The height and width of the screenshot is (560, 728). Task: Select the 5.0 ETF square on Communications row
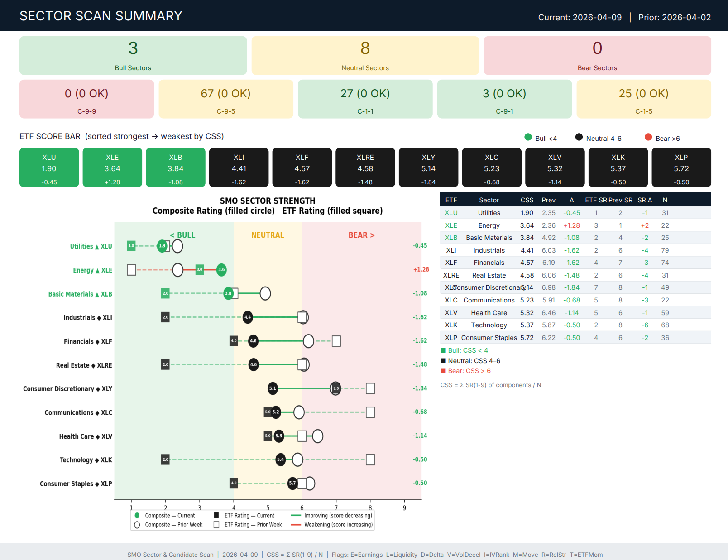(268, 412)
